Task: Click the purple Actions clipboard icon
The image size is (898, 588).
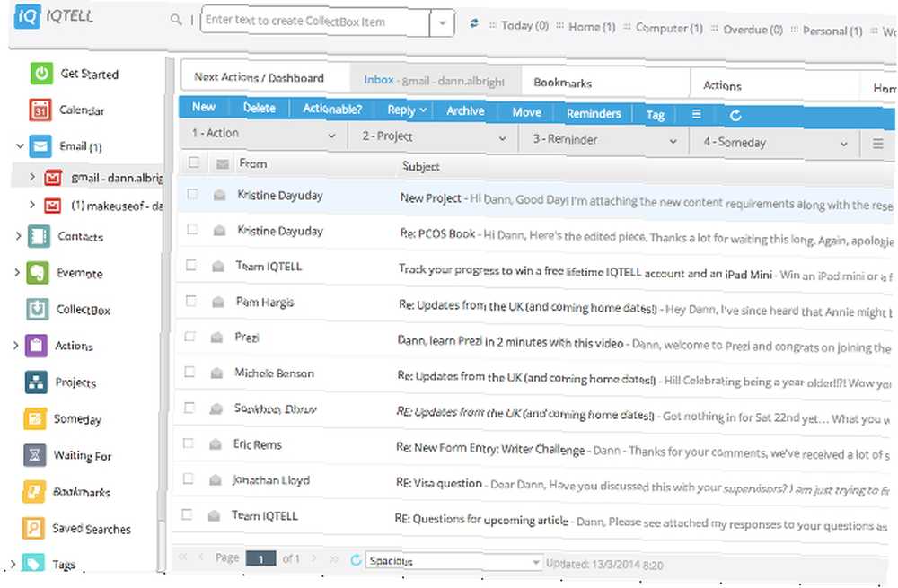Action: click(x=36, y=346)
